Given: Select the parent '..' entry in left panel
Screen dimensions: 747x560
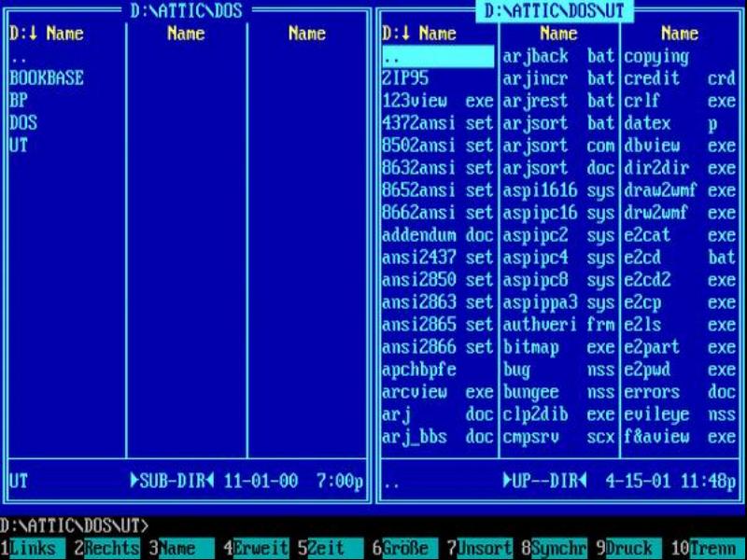Looking at the screenshot, I should pyautogui.click(x=19, y=58).
